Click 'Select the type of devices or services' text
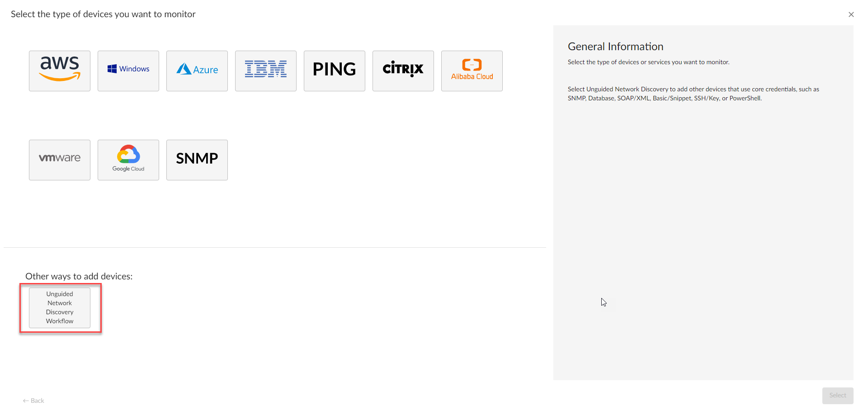This screenshot has width=868, height=420. tap(649, 62)
